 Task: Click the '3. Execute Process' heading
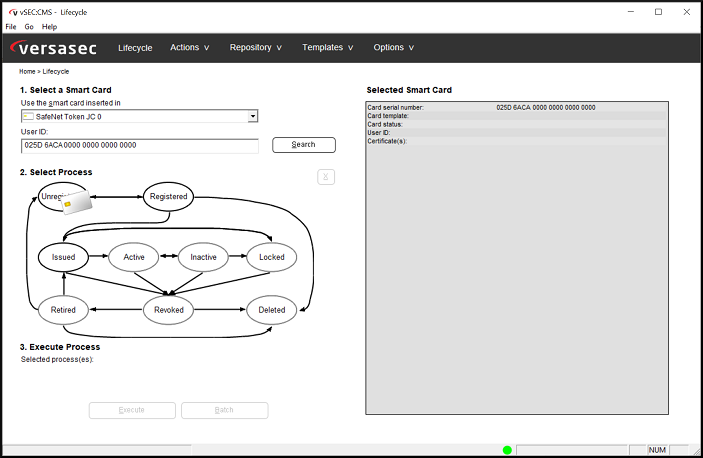point(60,347)
